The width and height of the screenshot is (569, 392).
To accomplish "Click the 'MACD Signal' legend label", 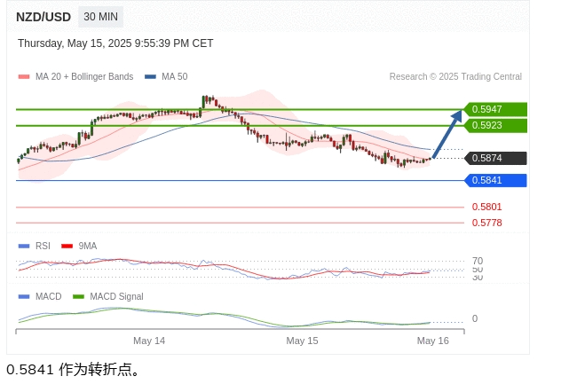I will (116, 296).
